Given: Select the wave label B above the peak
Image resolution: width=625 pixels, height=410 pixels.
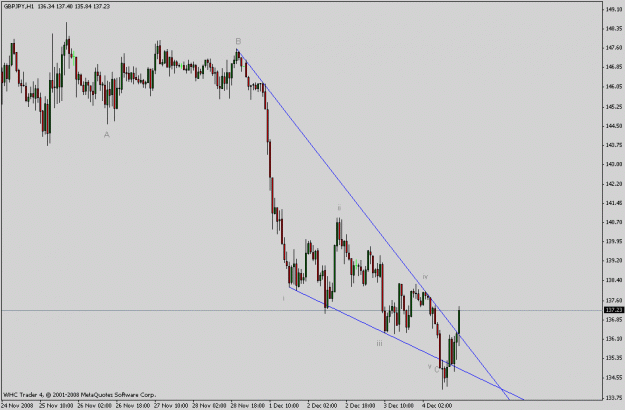Looking at the screenshot, I should [x=238, y=41].
